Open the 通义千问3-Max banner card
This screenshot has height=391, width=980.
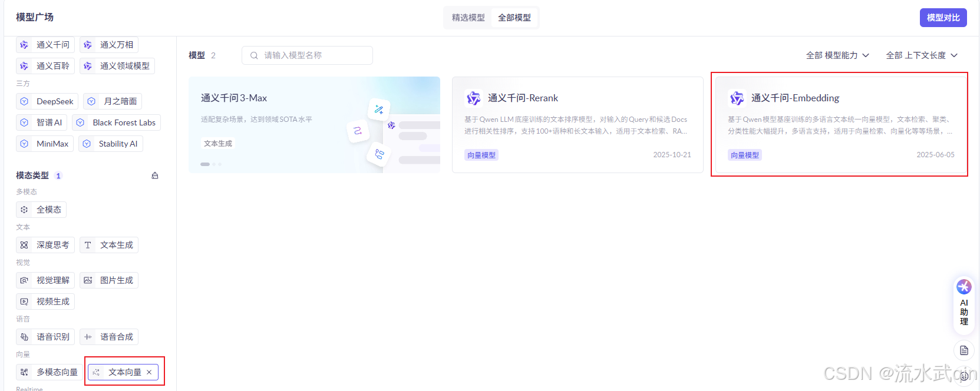click(x=314, y=125)
